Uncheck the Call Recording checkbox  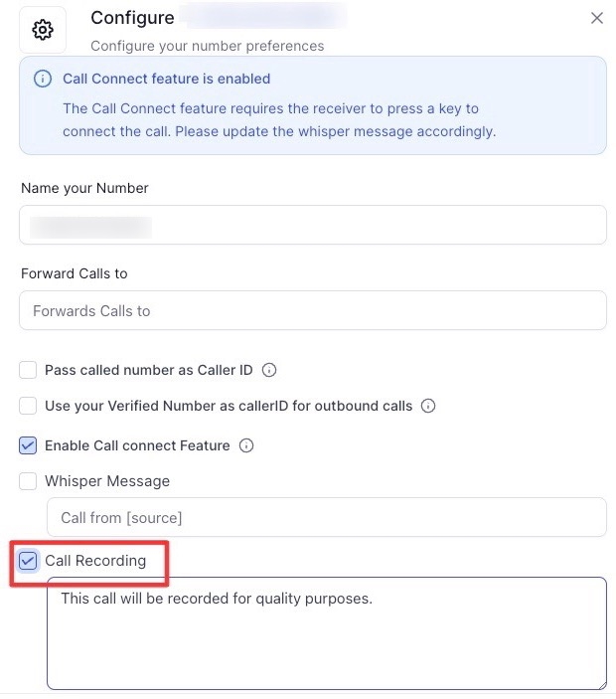click(x=29, y=561)
